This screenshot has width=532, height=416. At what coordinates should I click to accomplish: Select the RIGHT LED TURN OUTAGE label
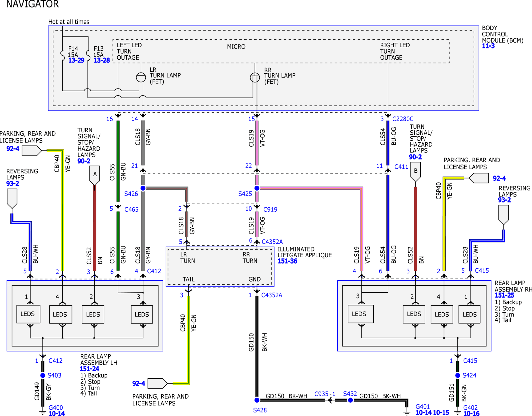(395, 51)
